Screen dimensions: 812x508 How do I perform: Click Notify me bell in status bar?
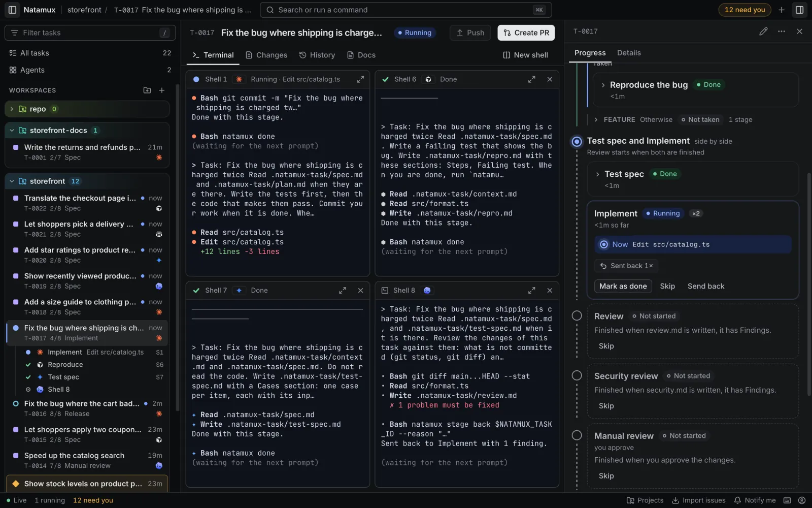coord(755,500)
